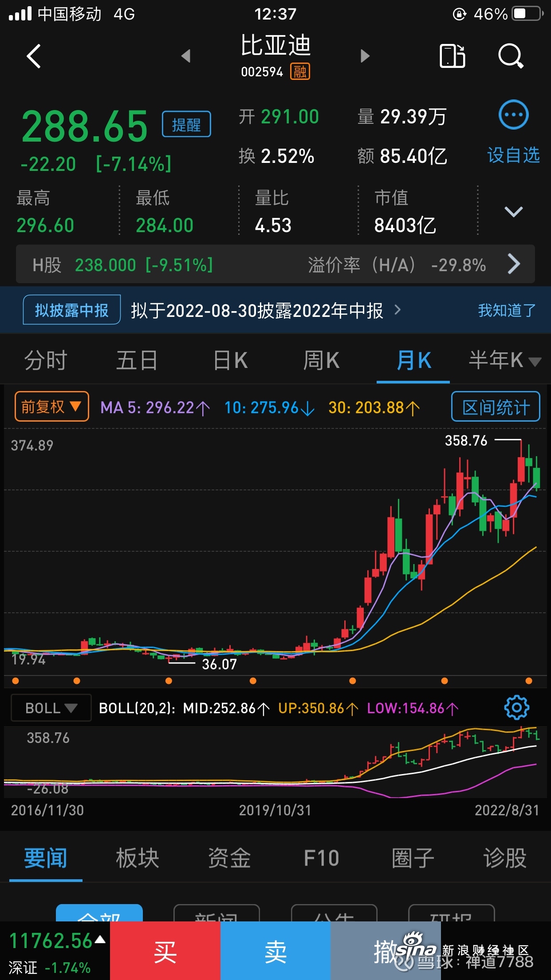This screenshot has height=980, width=551.
Task: Tap the 融 margin trading badge
Action: pos(300,71)
